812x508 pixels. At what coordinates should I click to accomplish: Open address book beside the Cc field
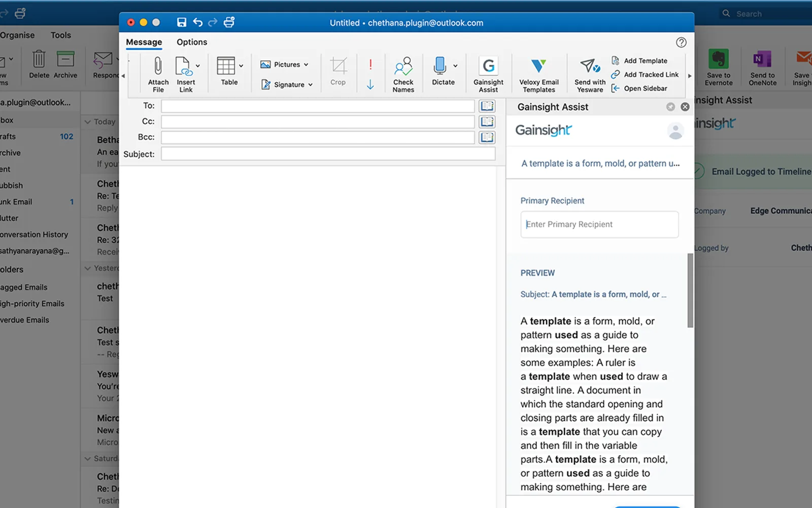(x=487, y=121)
